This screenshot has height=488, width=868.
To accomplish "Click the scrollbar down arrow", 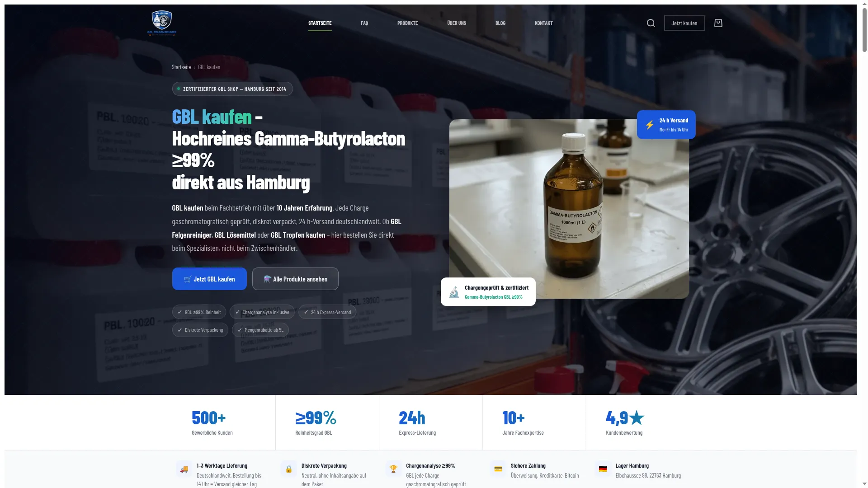I will (864, 484).
